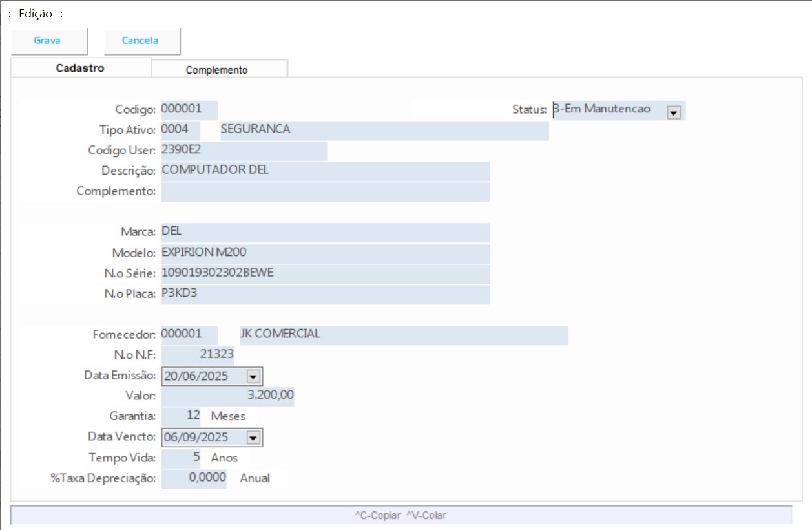Open the Data Vencto date dropdown
Image resolution: width=812 pixels, height=530 pixels.
[253, 438]
